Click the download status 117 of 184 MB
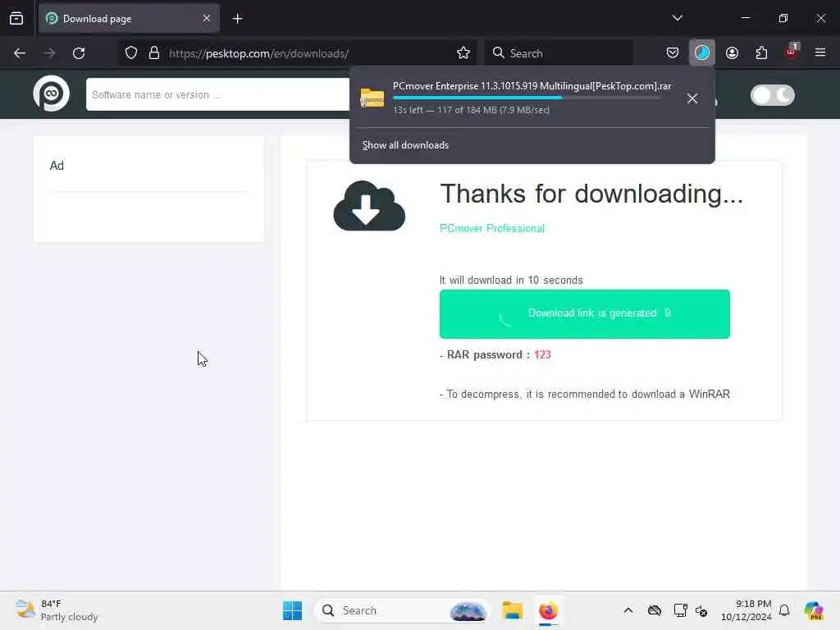The image size is (840, 630). pos(471,111)
